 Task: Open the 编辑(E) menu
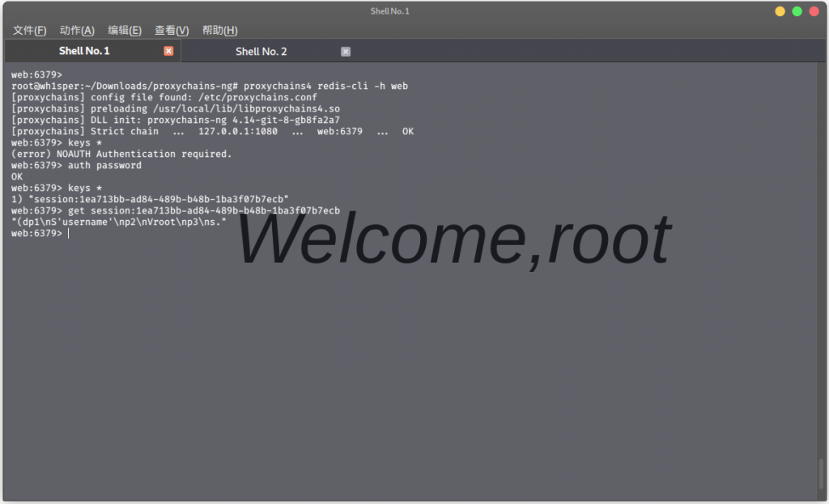click(125, 30)
